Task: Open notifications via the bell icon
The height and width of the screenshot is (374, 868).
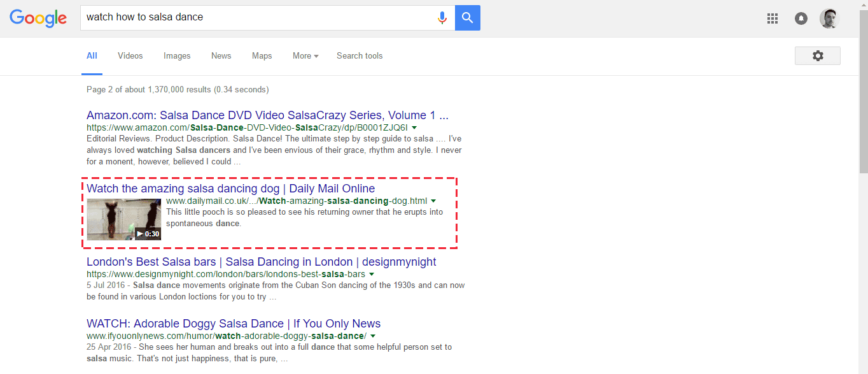Action: coord(800,18)
